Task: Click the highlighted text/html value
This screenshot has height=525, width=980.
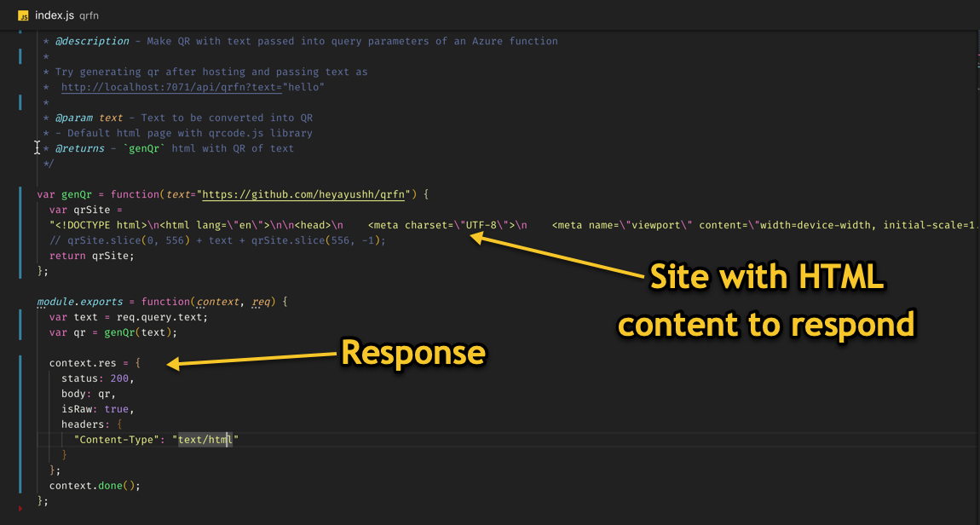Action: (205, 440)
